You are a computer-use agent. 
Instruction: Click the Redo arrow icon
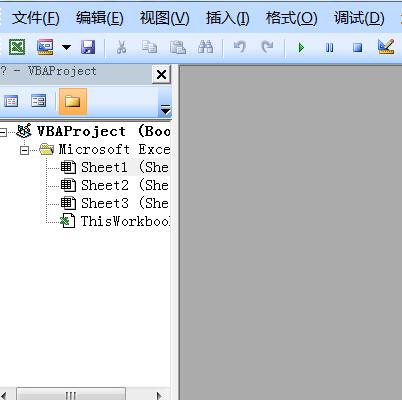pos(267,47)
